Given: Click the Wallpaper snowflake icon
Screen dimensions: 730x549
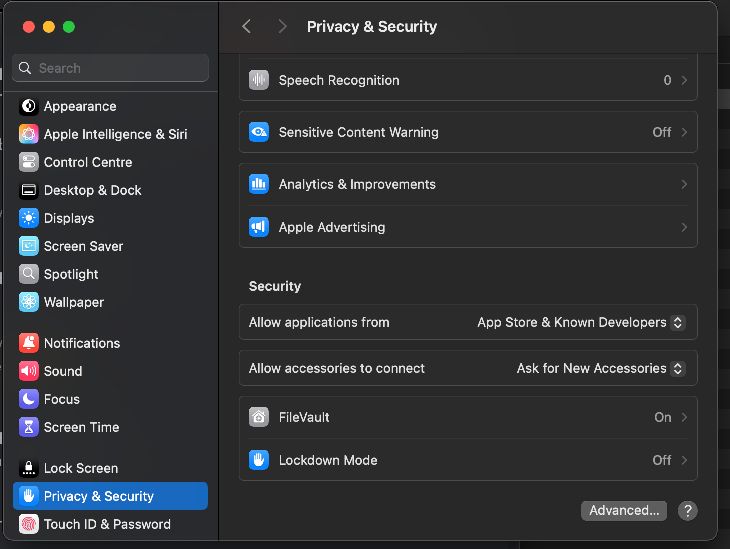Looking at the screenshot, I should click(28, 302).
